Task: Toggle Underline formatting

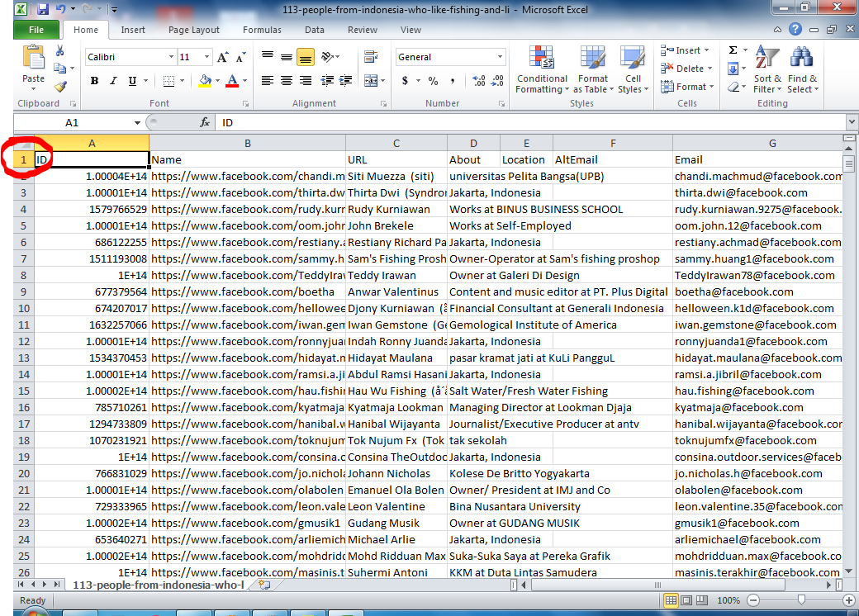Action: 132,81
